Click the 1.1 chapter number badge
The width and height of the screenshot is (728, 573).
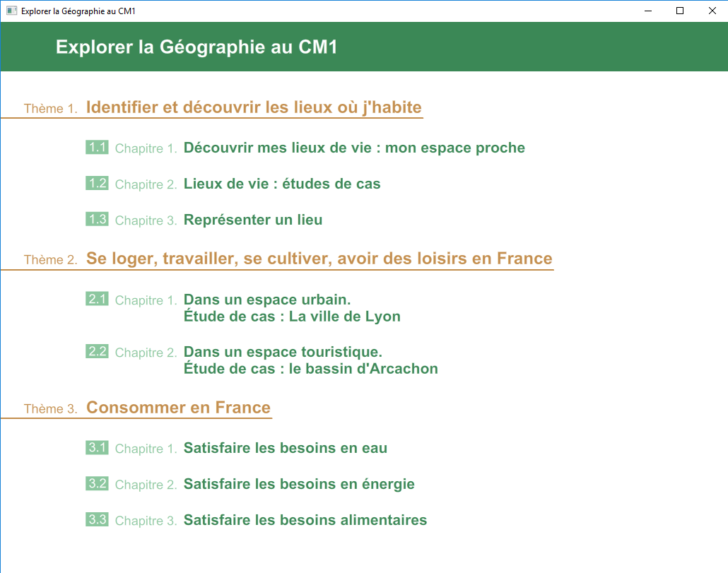tap(97, 148)
